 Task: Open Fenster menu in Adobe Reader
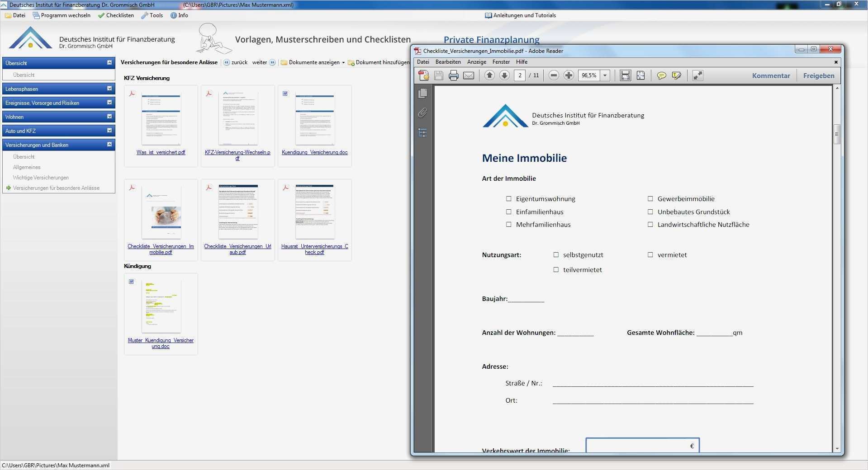pyautogui.click(x=501, y=62)
